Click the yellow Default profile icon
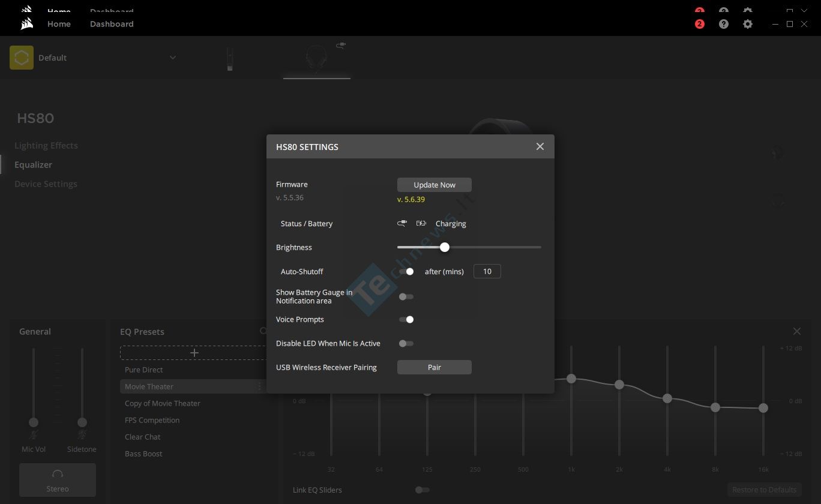 pos(22,58)
